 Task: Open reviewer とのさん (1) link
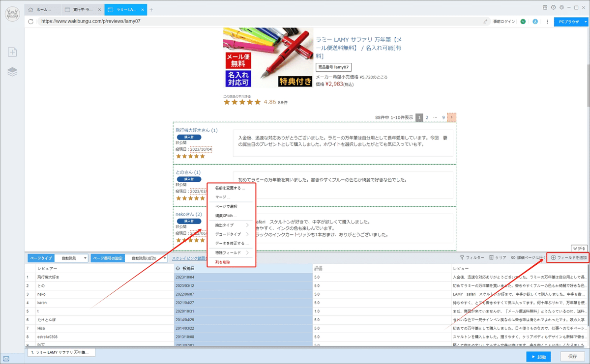coord(188,172)
